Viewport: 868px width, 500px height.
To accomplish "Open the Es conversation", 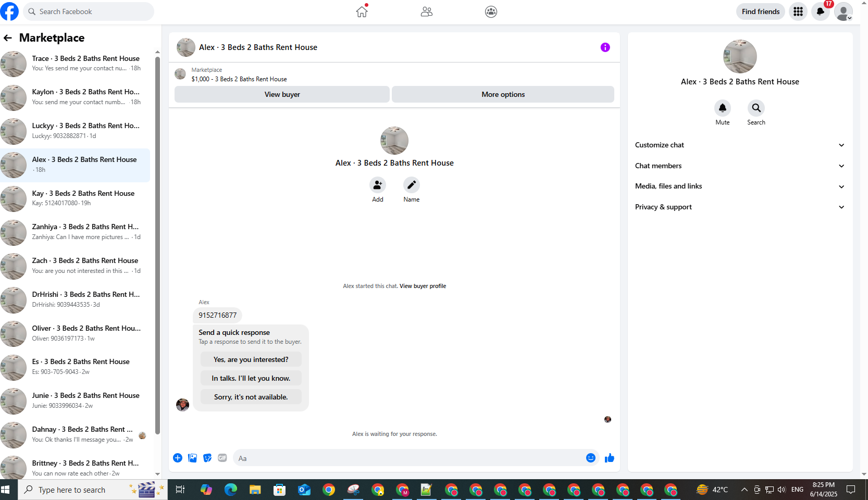I will click(76, 367).
